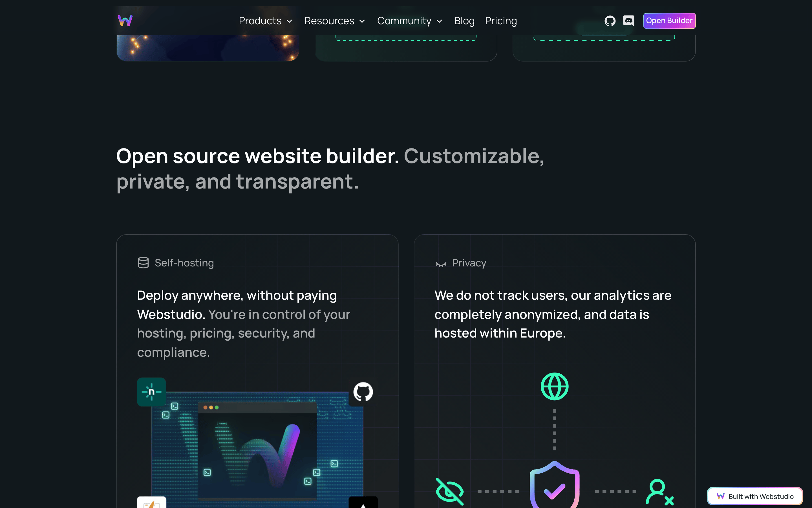Click the green globe icon
The width and height of the screenshot is (812, 508).
tap(554, 386)
